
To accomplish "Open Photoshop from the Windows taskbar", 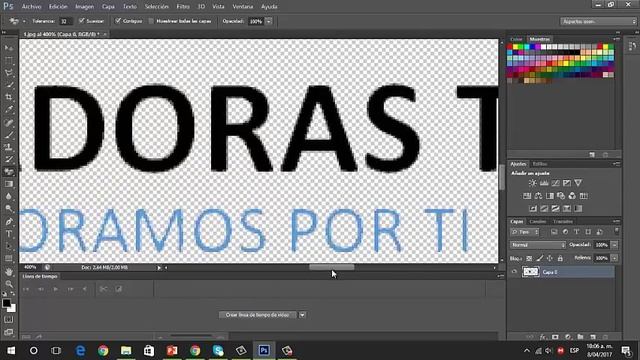I will pyautogui.click(x=264, y=350).
